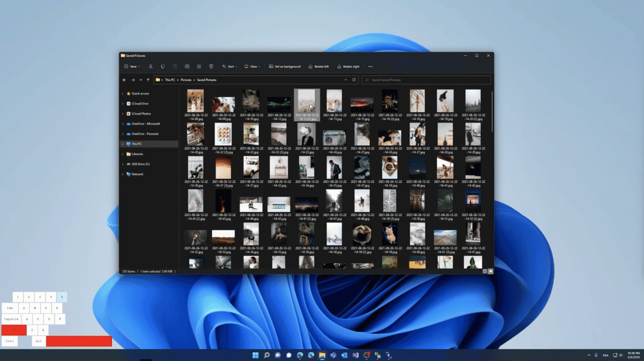
Task: Switch to details view layout icon
Action: pos(485,271)
